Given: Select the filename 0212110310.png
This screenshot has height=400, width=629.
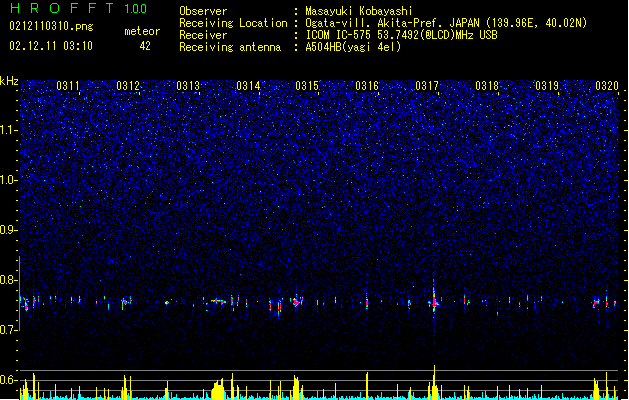Looking at the screenshot, I should pos(51,26).
